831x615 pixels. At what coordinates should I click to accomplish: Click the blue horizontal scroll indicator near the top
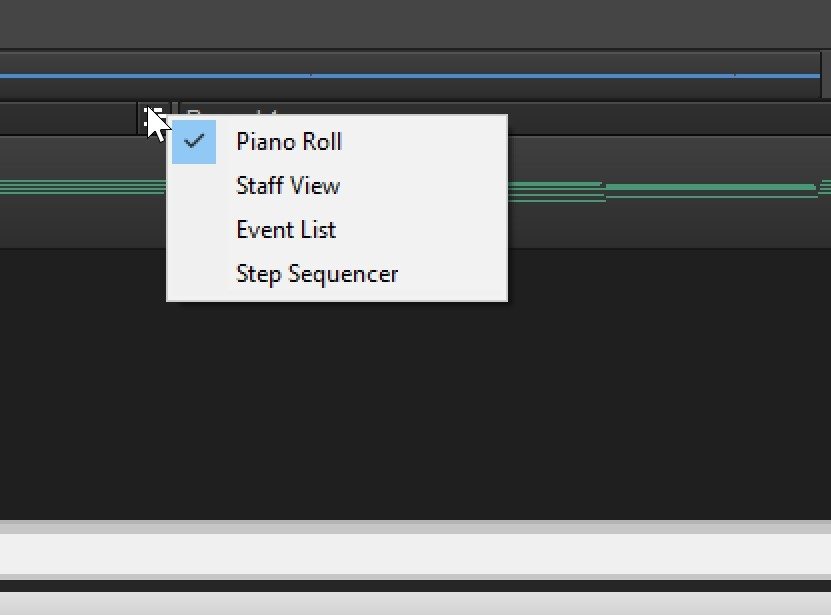[x=415, y=71]
